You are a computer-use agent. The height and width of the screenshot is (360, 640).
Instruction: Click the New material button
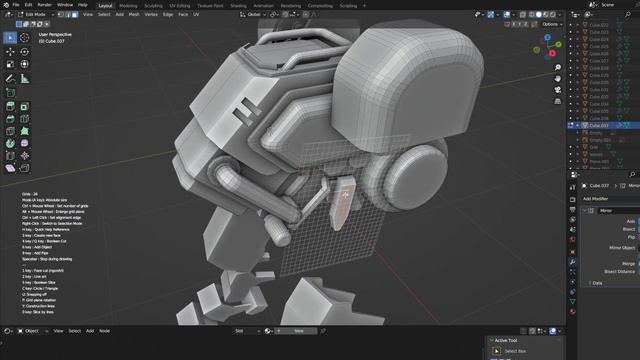pyautogui.click(x=296, y=331)
